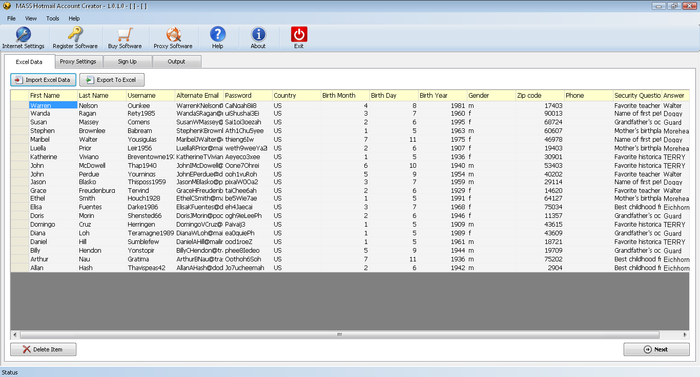Screen dimensions: 700x377
Task: Open Buy Software shopping cart icon
Action: click(125, 38)
